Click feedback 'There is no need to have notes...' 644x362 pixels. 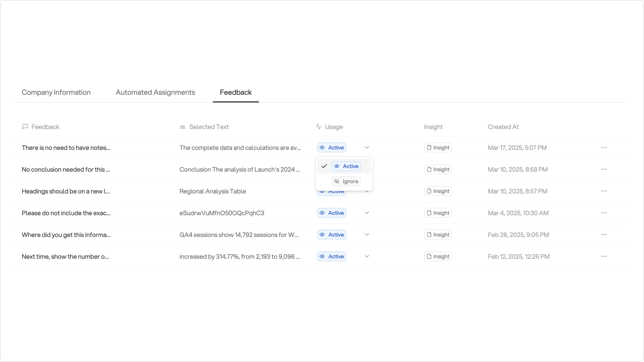[66, 147]
